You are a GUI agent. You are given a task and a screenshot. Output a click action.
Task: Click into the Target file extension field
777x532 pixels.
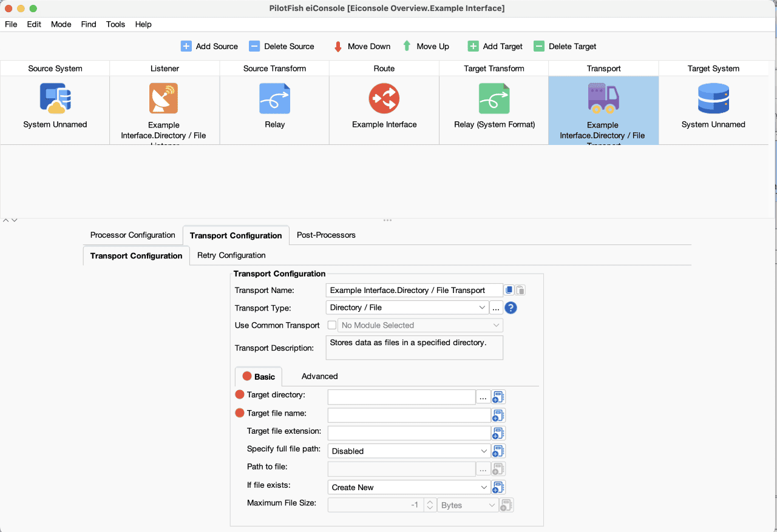(409, 433)
